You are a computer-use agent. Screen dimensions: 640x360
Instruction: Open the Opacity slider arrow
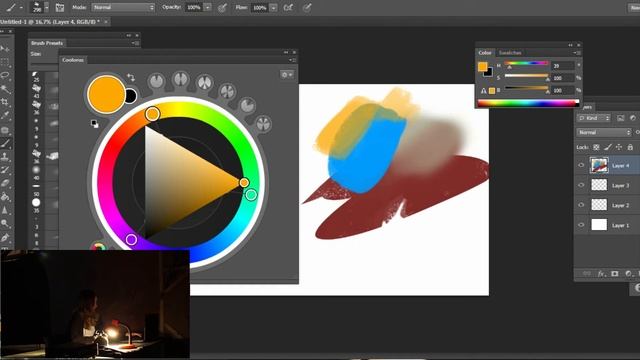pyautogui.click(x=208, y=7)
